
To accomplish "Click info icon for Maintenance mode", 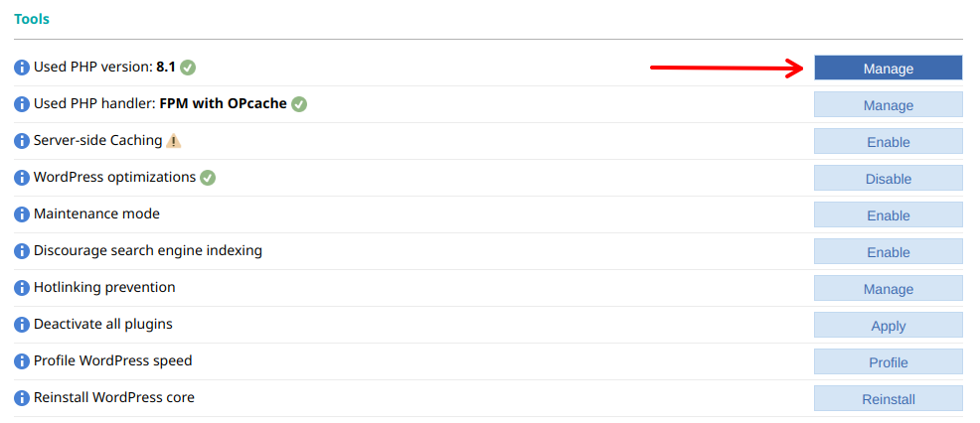I will (x=22, y=214).
